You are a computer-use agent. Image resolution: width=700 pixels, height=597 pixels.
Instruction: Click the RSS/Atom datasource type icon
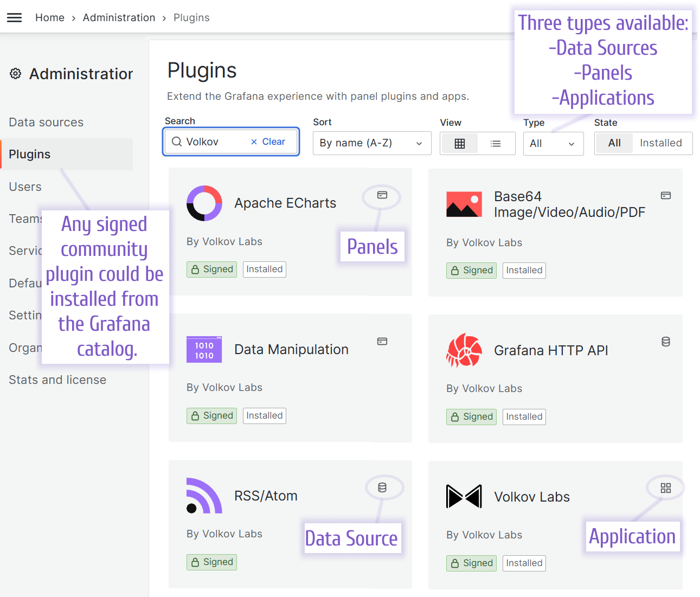(x=382, y=487)
